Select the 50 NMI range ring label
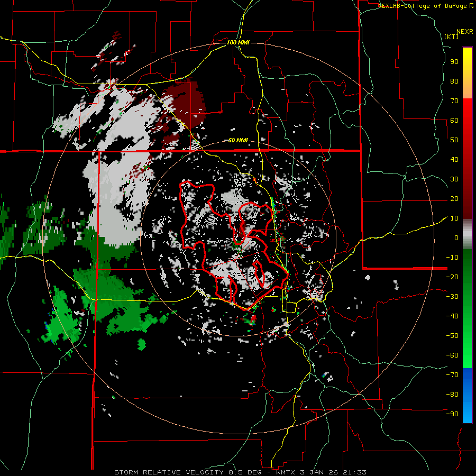 238,140
